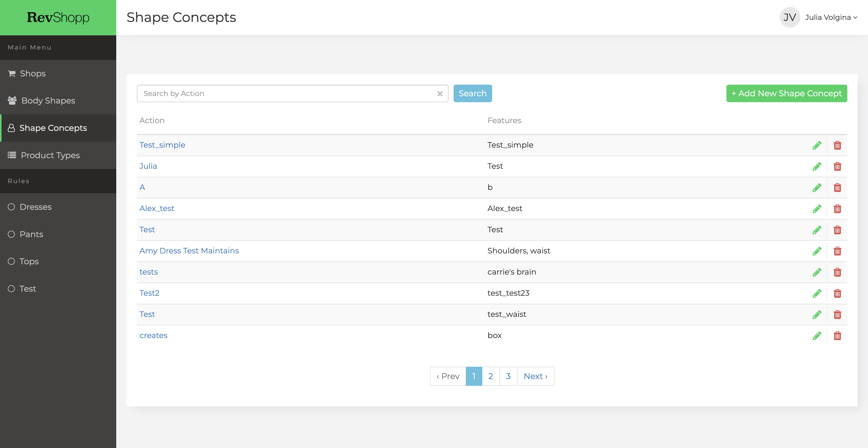The width and height of the screenshot is (868, 448).
Task: Open the Julia action link
Action: (148, 166)
